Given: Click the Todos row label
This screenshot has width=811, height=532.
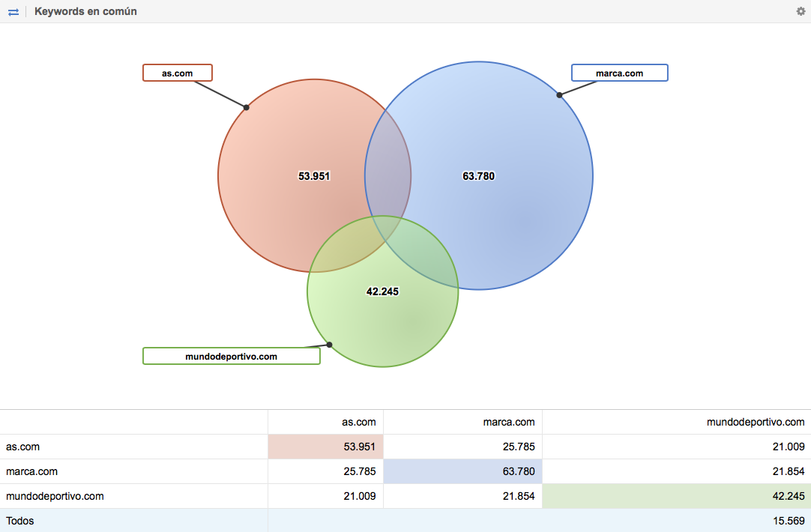Looking at the screenshot, I should (20, 521).
